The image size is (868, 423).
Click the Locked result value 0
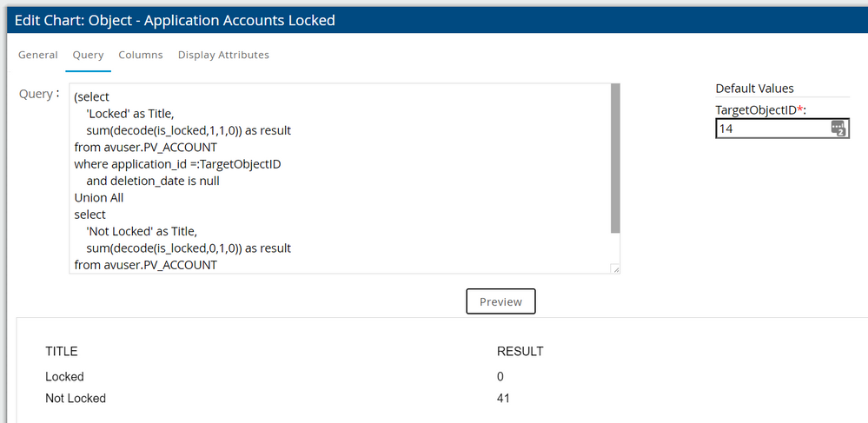(x=500, y=377)
